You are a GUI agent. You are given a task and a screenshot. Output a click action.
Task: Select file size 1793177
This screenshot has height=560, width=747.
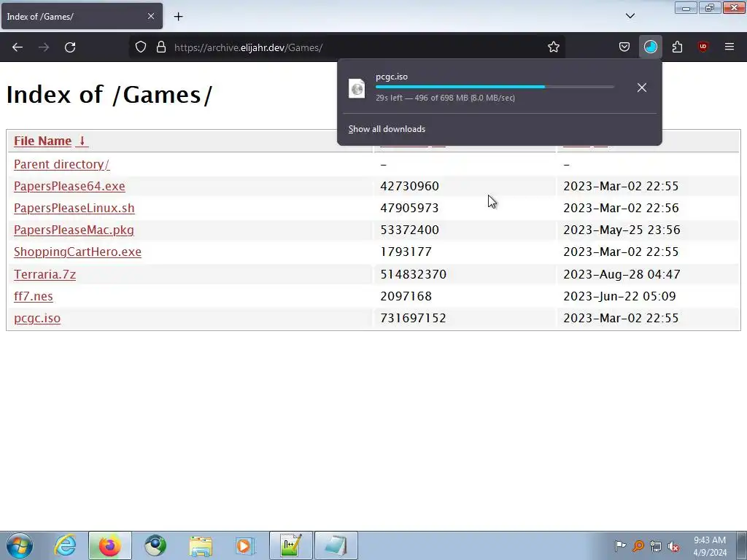coord(406,252)
